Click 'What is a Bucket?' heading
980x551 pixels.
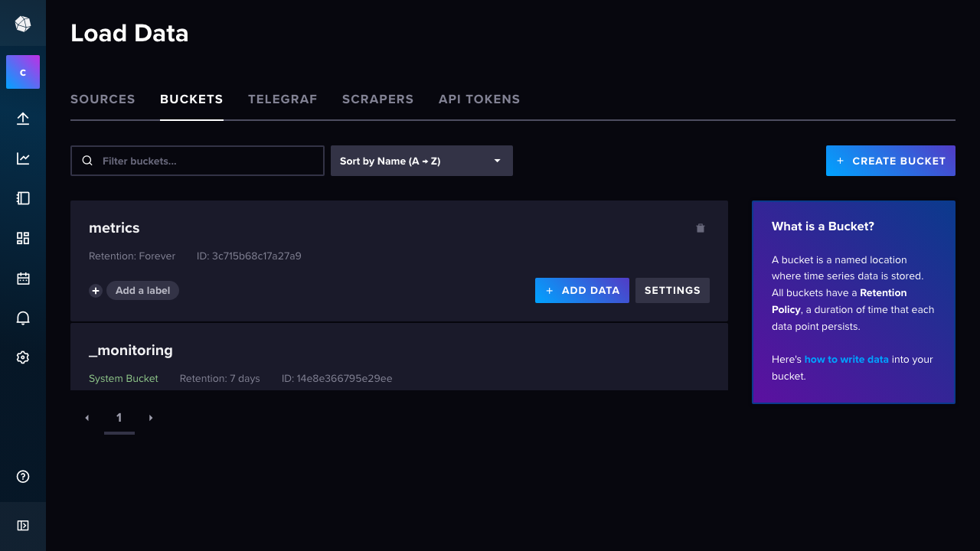pos(823,227)
